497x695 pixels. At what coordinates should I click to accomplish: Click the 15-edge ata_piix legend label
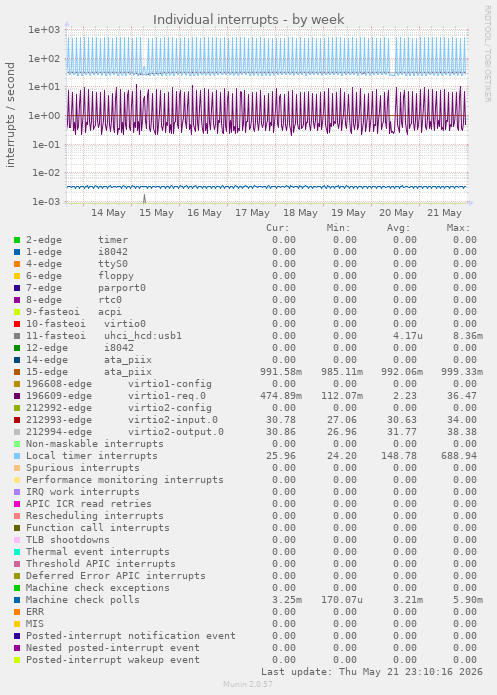click(x=89, y=372)
